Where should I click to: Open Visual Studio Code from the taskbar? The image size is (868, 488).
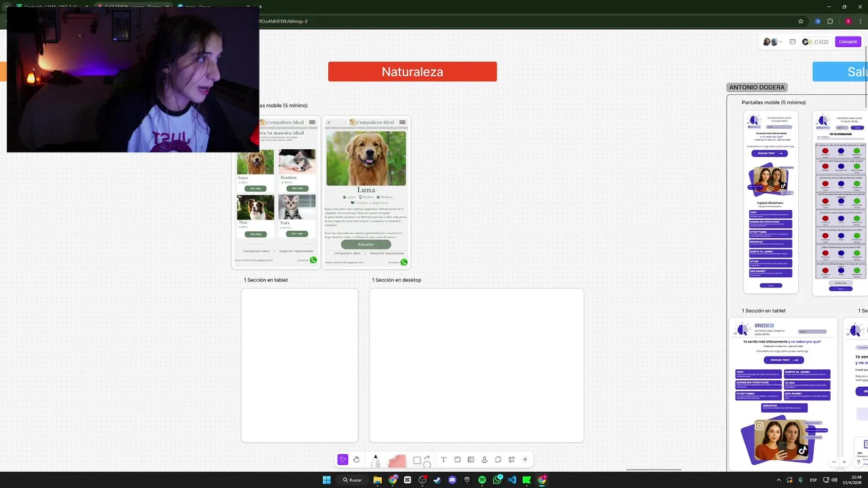tap(512, 480)
